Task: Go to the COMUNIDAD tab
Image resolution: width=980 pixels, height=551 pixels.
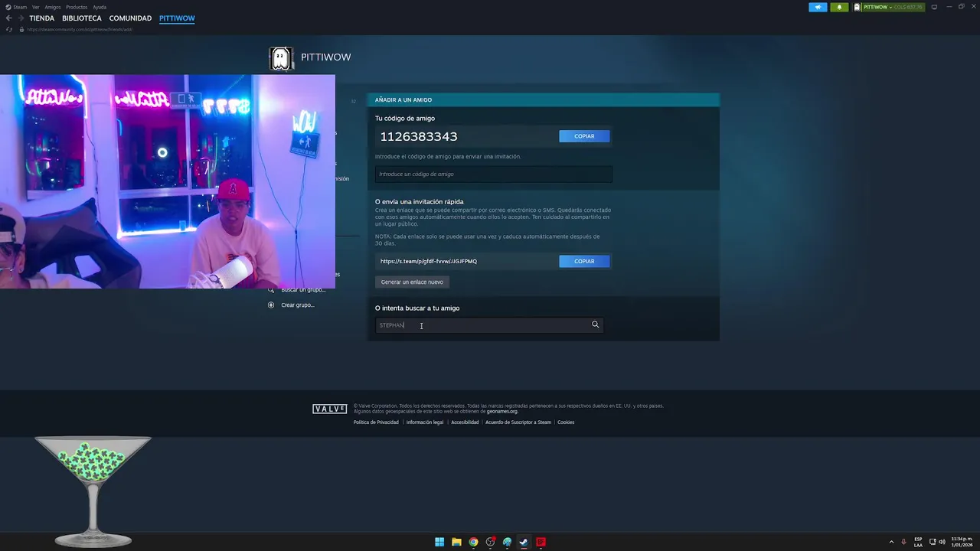Action: click(130, 18)
